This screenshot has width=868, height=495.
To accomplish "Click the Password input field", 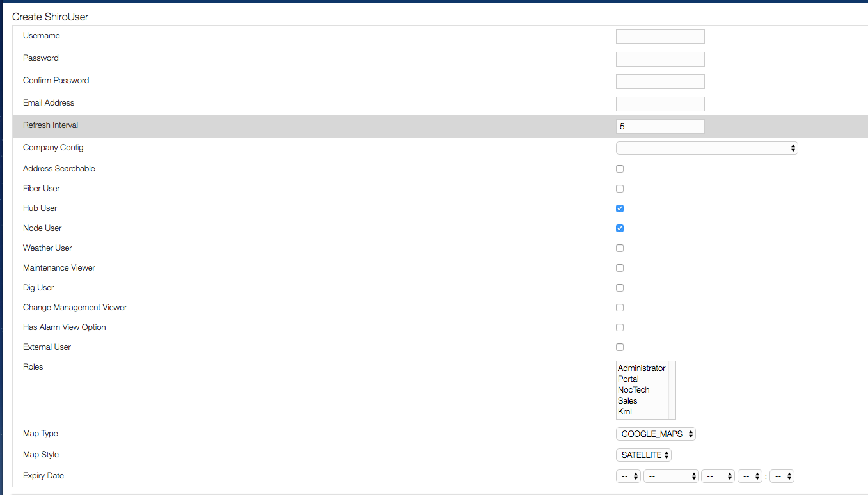I will click(659, 59).
